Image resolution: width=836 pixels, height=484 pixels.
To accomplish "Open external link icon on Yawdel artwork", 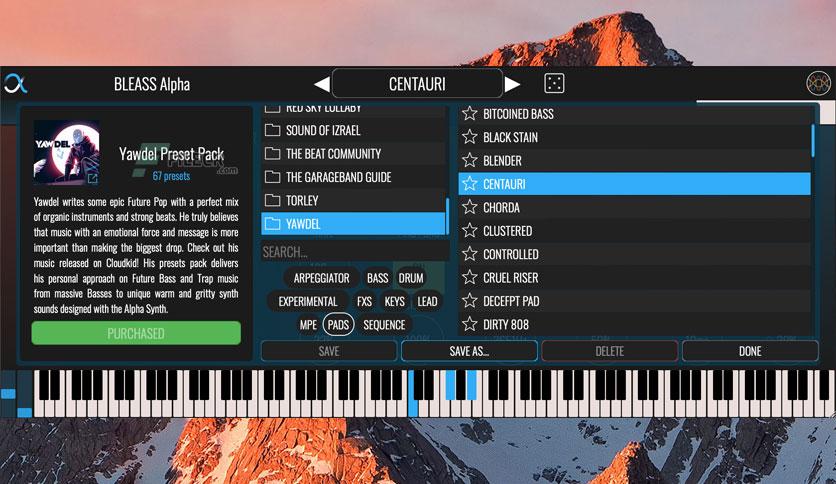I will coord(93,179).
